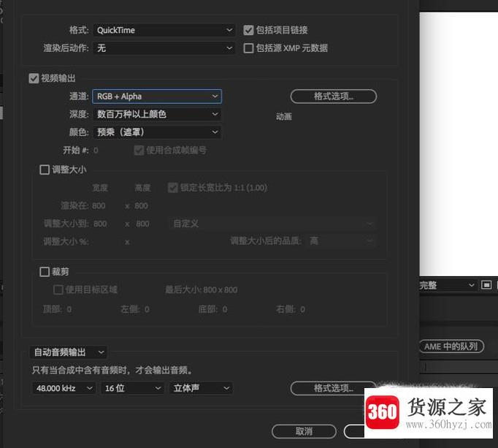Enable the 包括源 XMP 元数据 checkbox
Viewport: 498px width, 448px height.
248,48
